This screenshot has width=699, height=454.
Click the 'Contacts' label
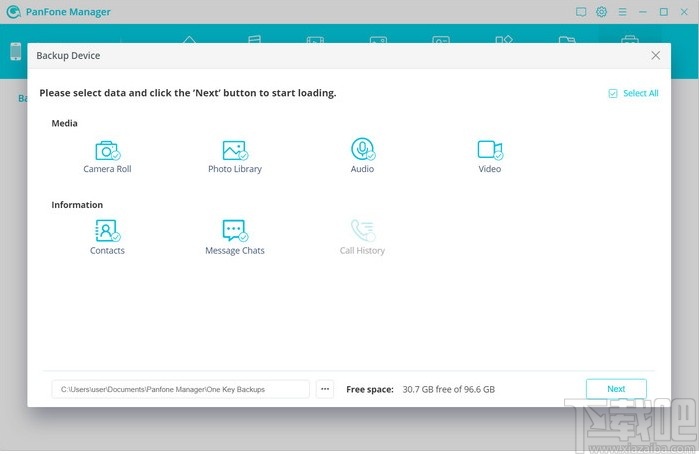pos(107,251)
